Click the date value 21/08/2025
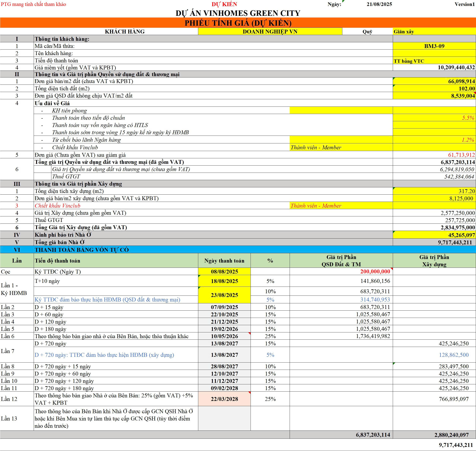This screenshot has width=476, height=451. [x=379, y=4]
